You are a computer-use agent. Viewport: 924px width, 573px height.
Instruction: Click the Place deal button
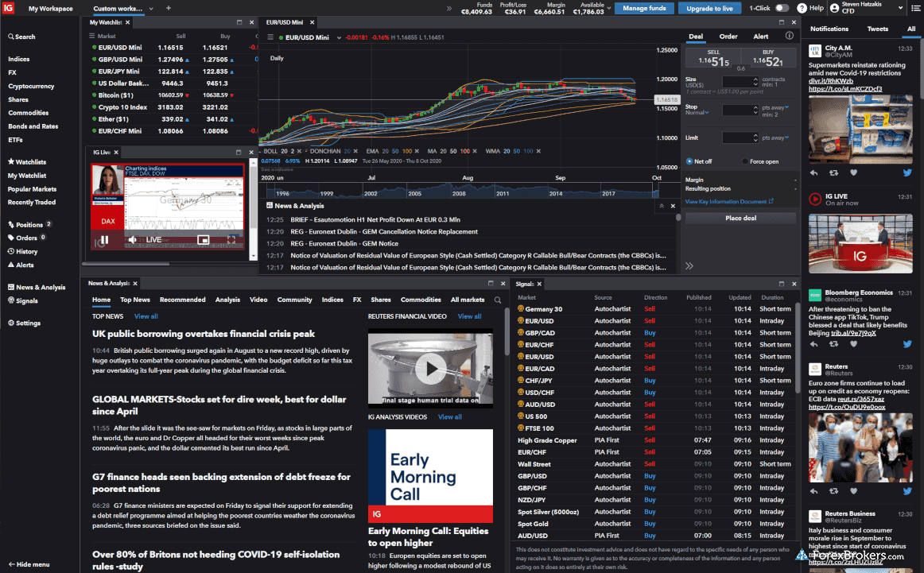pyautogui.click(x=741, y=218)
